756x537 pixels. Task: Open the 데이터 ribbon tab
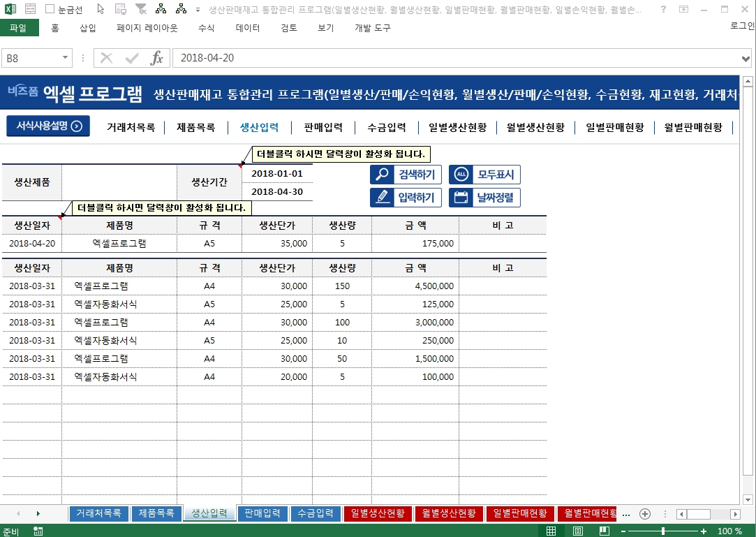tap(248, 28)
